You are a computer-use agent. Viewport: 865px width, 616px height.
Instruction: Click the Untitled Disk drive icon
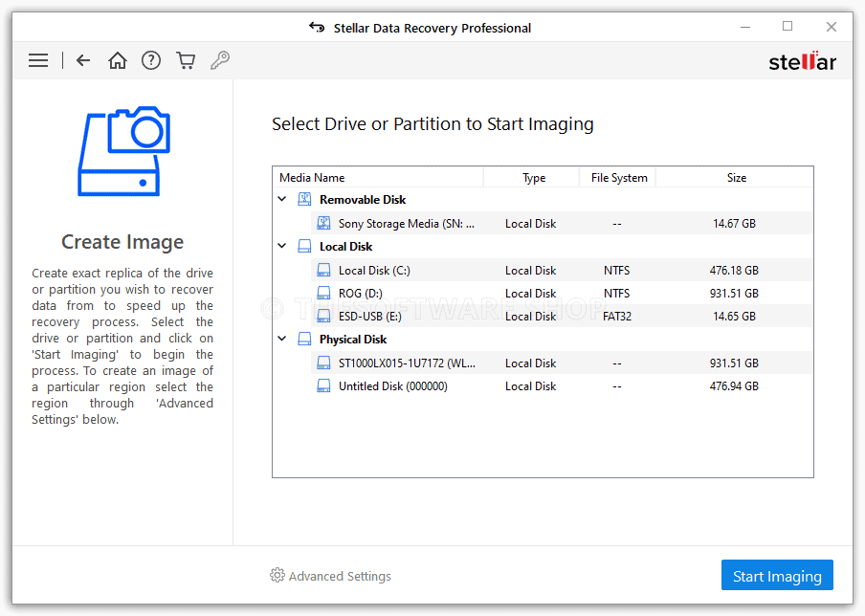tap(323, 386)
